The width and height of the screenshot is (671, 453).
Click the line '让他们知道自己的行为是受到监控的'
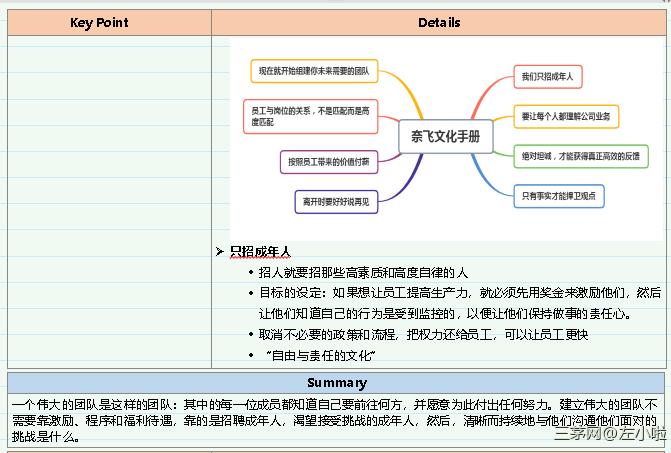[x=445, y=314]
